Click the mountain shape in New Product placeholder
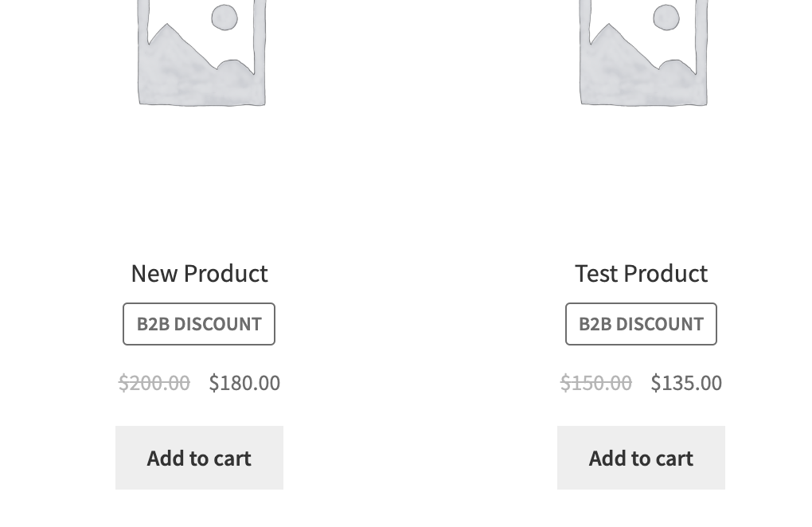812x527 pixels. click(x=199, y=64)
